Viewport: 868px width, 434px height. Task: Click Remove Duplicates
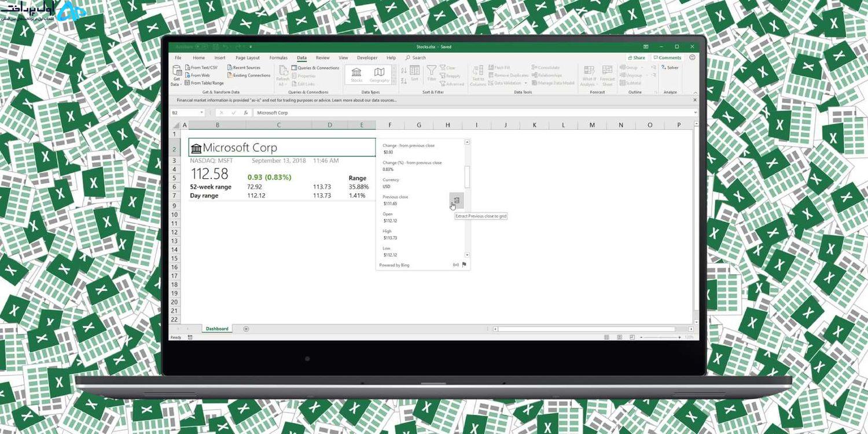click(509, 75)
